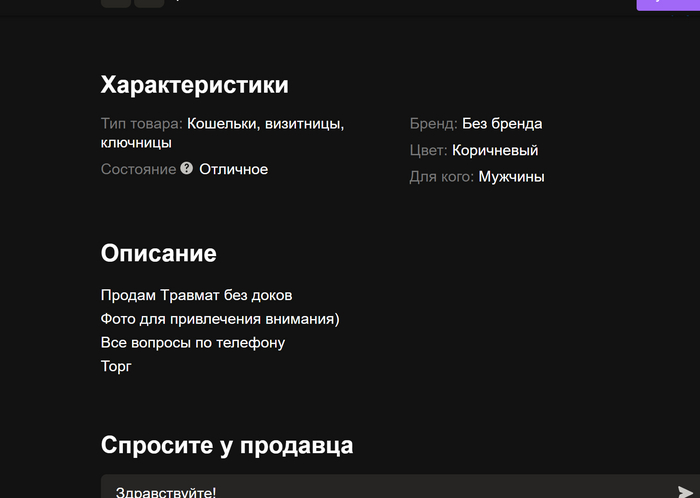Click the 'Без бренда' brand value
The image size is (700, 498).
(x=502, y=124)
